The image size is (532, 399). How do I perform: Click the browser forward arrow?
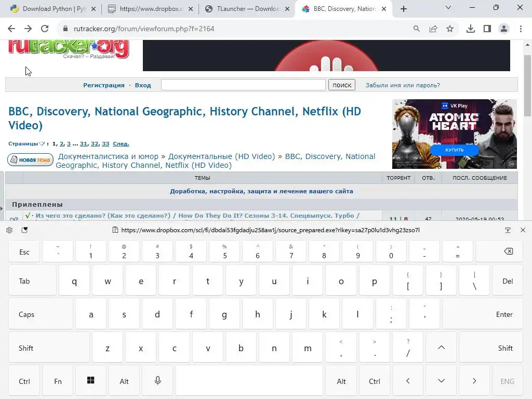click(x=28, y=29)
